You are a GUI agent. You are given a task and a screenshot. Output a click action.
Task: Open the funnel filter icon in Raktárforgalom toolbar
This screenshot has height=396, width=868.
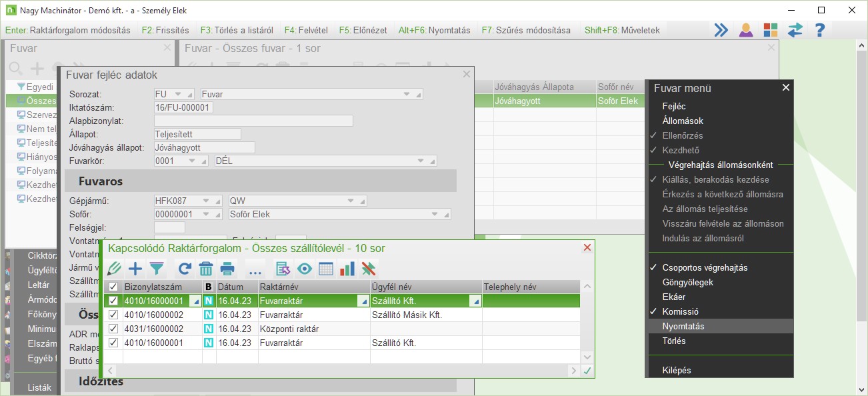point(157,269)
